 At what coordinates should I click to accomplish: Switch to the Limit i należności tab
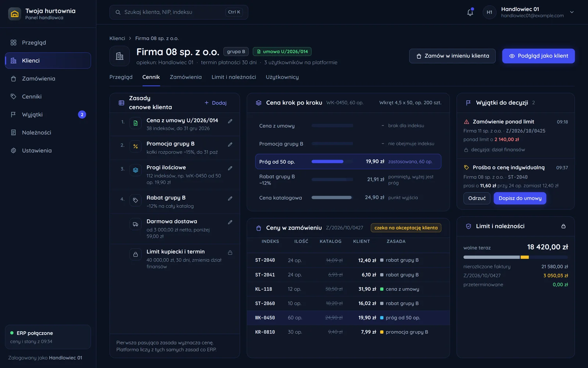(234, 77)
